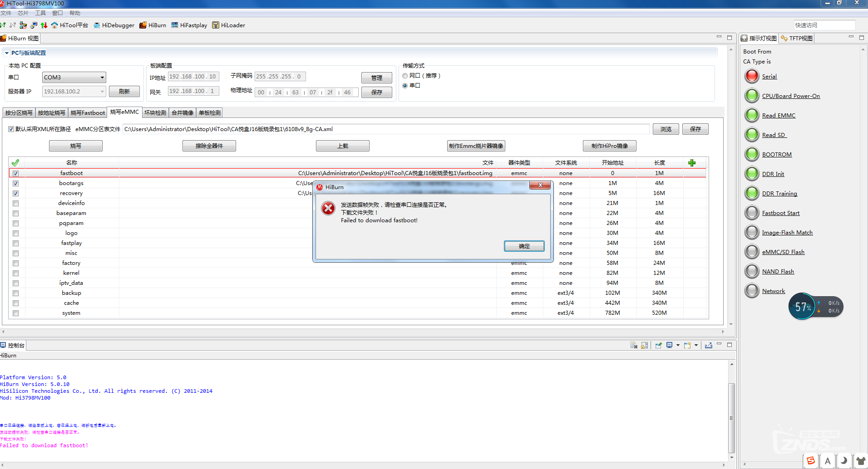Screen dimensions: 868x469
Task: Launch the HiDebugger tool
Action: (114, 25)
